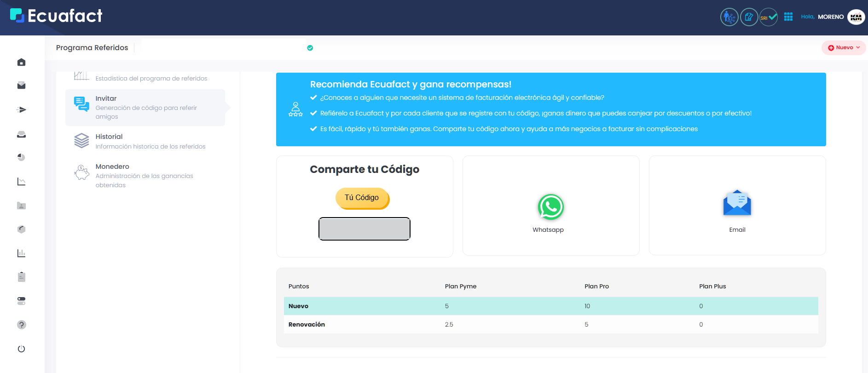Click the SRI checkmark status icon
Viewport: 868px width, 373px height.
tap(768, 17)
